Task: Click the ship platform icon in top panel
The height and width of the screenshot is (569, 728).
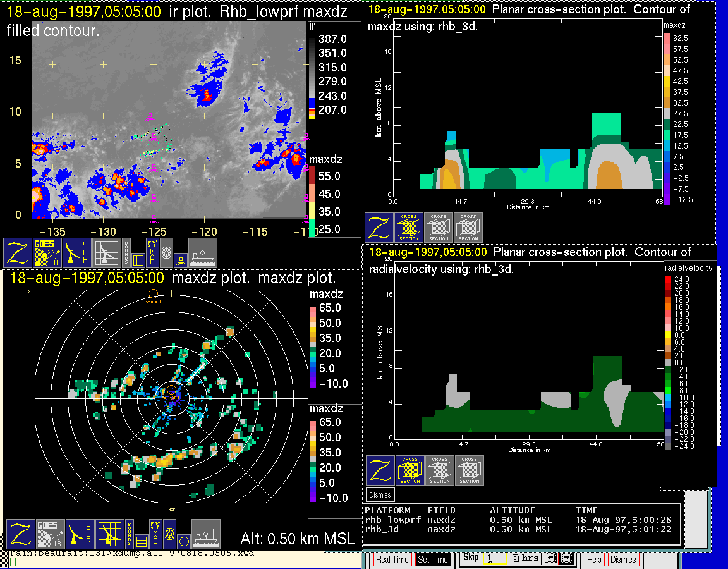Action: (x=203, y=252)
